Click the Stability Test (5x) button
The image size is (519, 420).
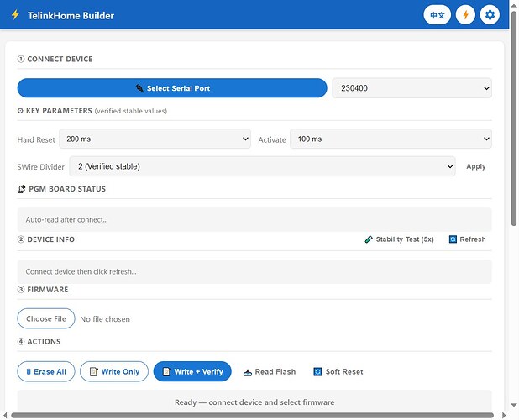coord(399,239)
